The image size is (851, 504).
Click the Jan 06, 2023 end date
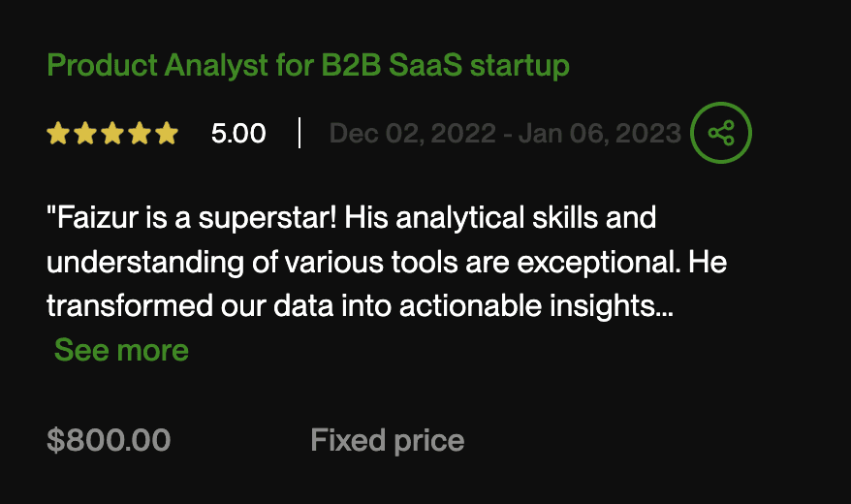click(x=600, y=134)
